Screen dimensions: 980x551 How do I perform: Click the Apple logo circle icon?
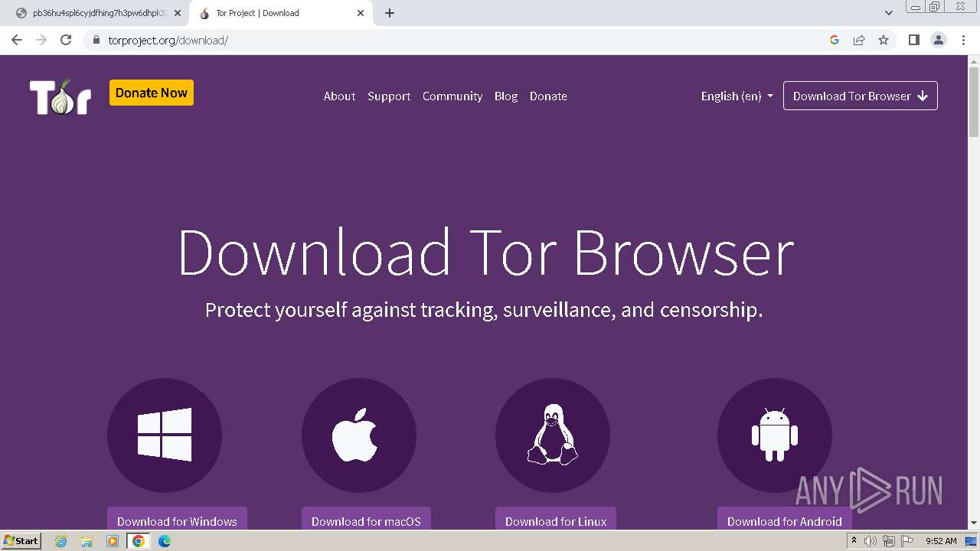point(359,435)
